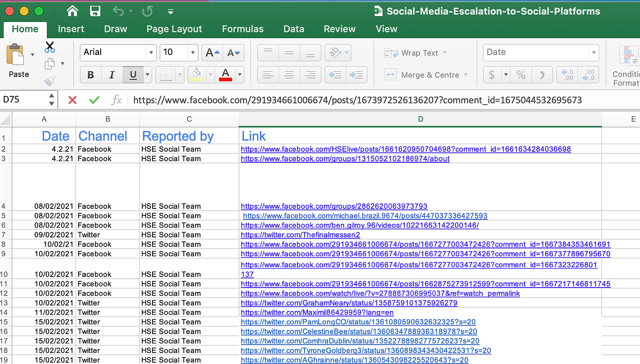Click Merge & Centre button
This screenshot has height=364, width=640.
click(422, 75)
